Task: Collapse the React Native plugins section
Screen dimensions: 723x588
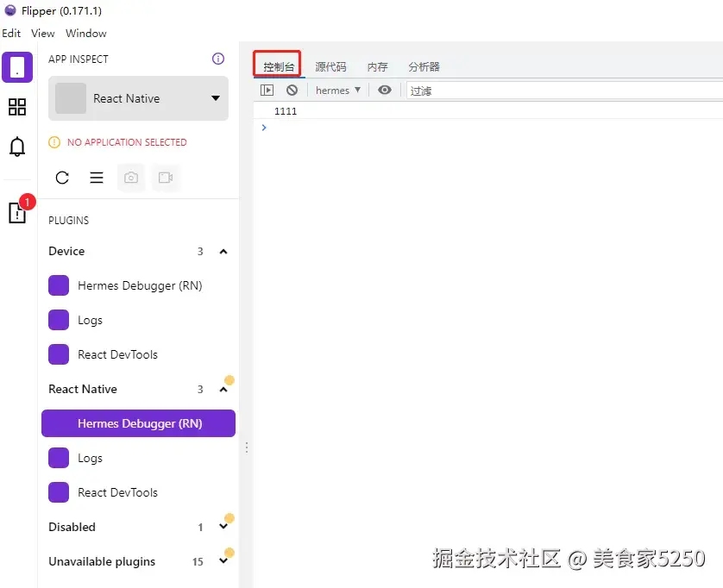Action: point(223,390)
